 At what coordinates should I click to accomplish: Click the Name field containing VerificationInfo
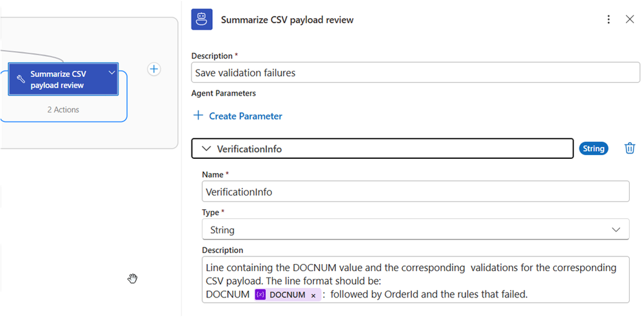pyautogui.click(x=415, y=192)
